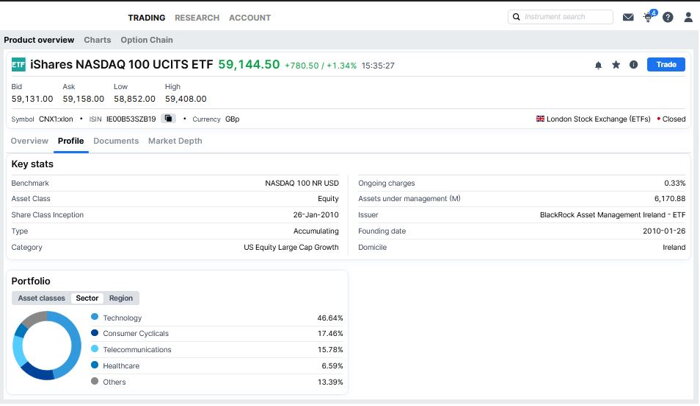Open the Overview sub-tab

pyautogui.click(x=29, y=141)
